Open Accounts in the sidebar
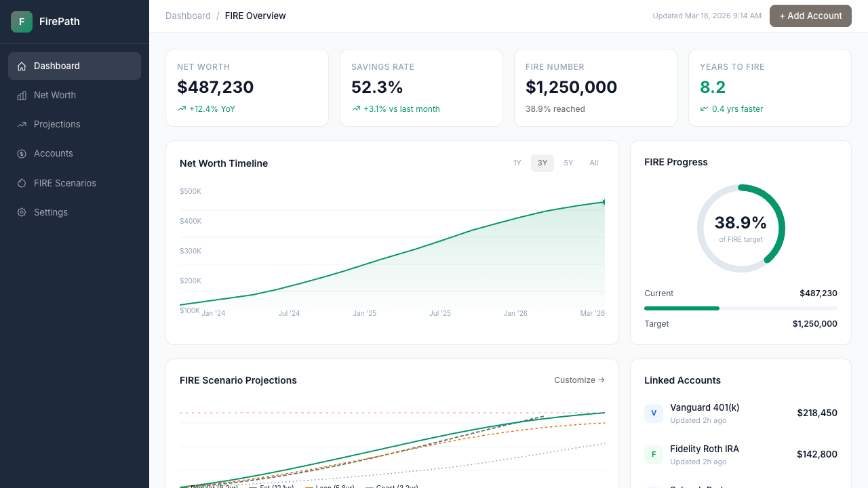This screenshot has height=488, width=868. click(x=75, y=153)
